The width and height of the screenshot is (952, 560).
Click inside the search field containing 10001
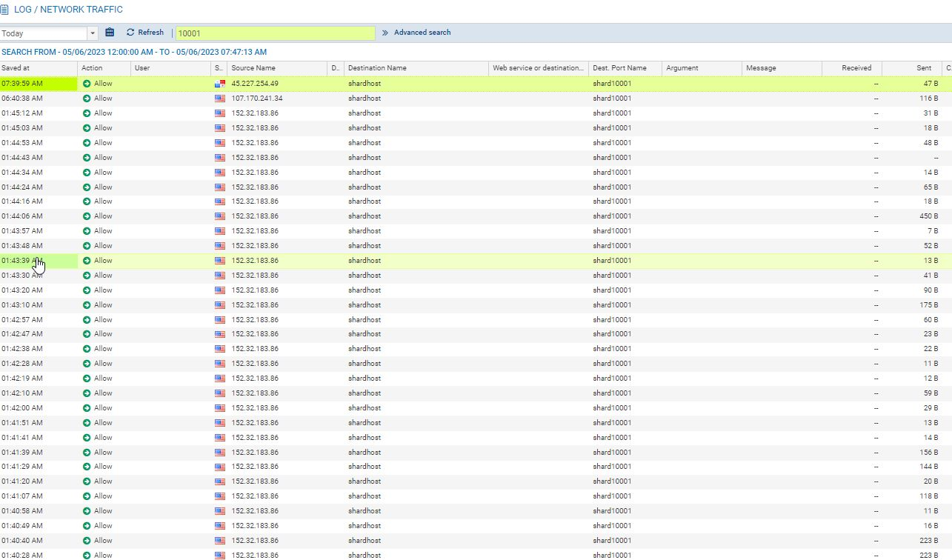(x=274, y=33)
